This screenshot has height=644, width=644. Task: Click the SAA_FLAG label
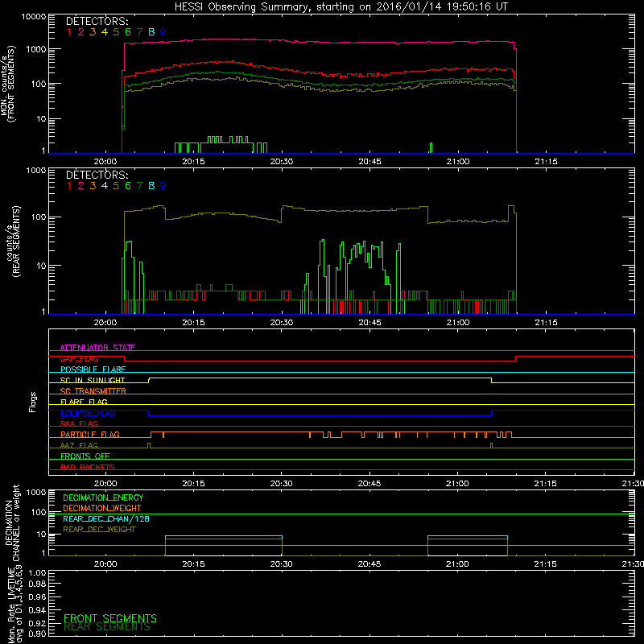point(79,423)
